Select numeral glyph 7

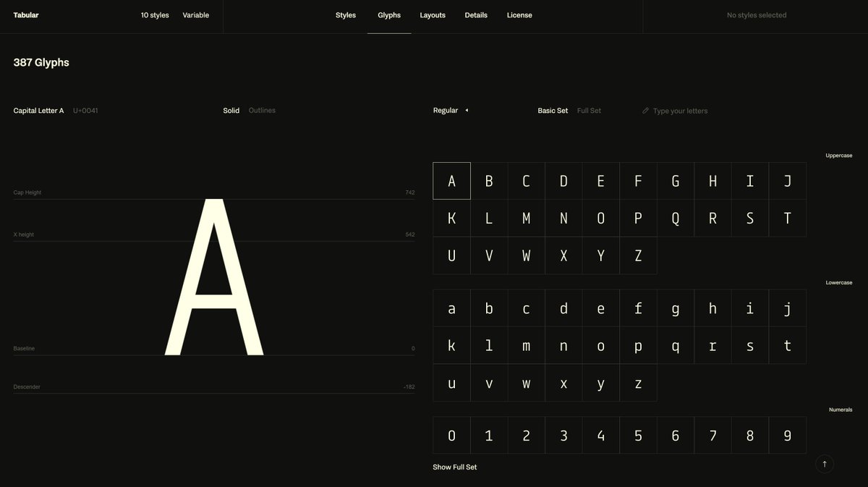click(x=712, y=435)
